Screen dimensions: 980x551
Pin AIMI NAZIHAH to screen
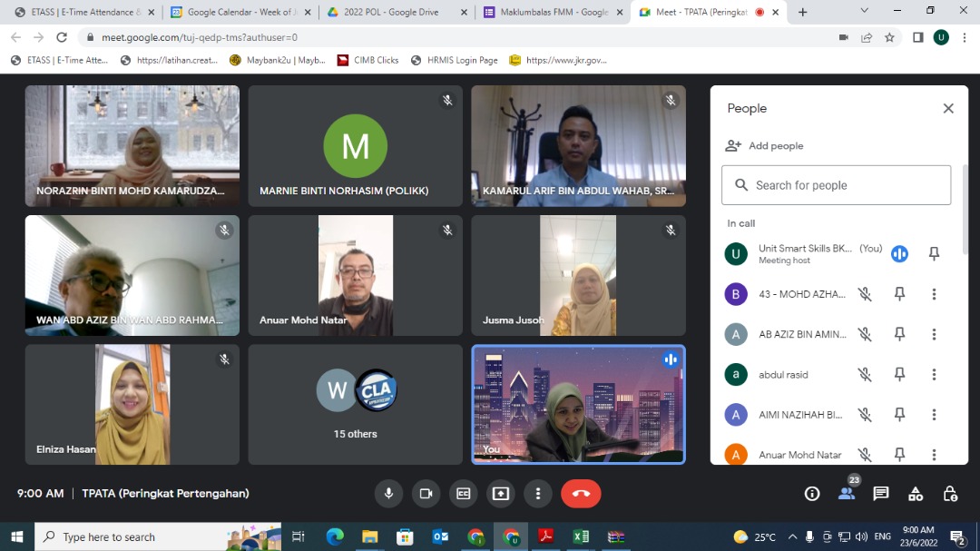point(899,415)
